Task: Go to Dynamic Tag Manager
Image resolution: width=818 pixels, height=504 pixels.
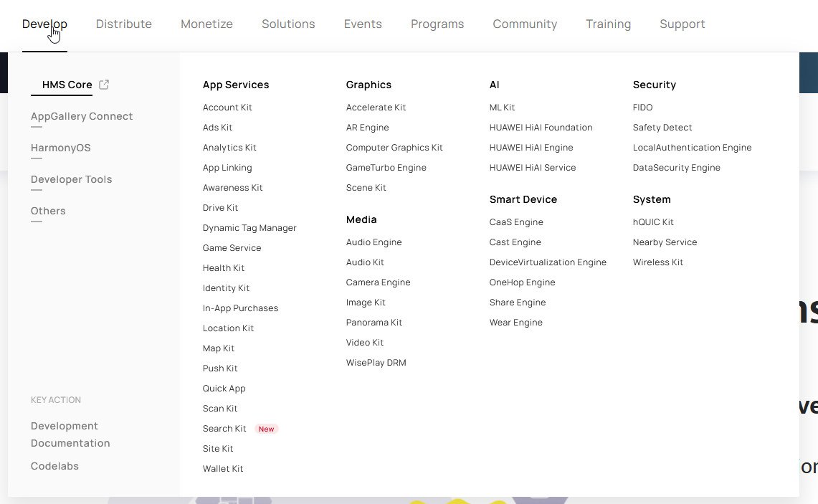Action: pyautogui.click(x=249, y=228)
